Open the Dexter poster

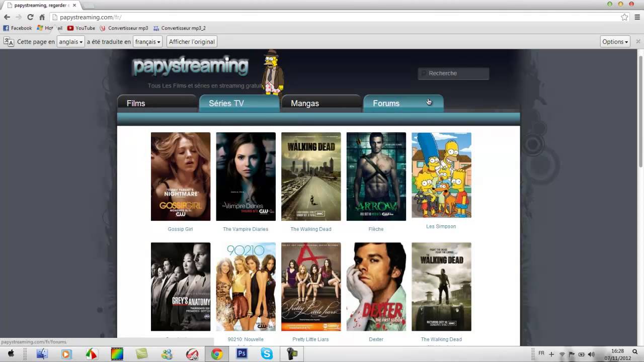pos(376,287)
